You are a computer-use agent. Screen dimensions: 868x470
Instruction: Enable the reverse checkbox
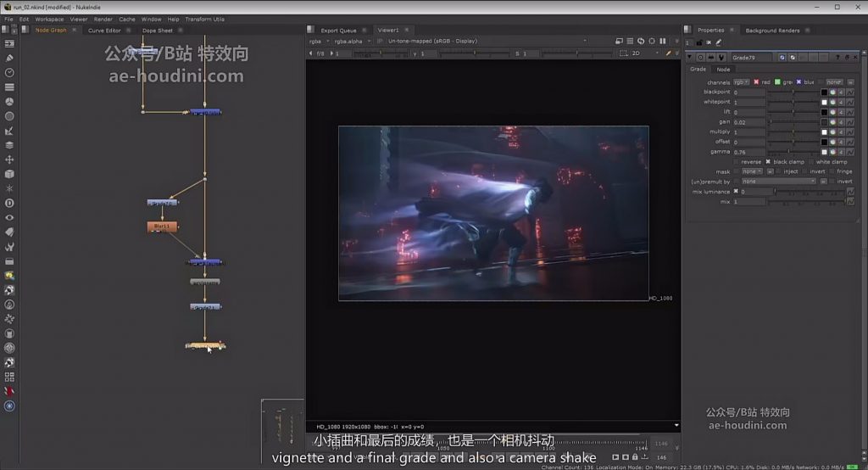[736, 162]
